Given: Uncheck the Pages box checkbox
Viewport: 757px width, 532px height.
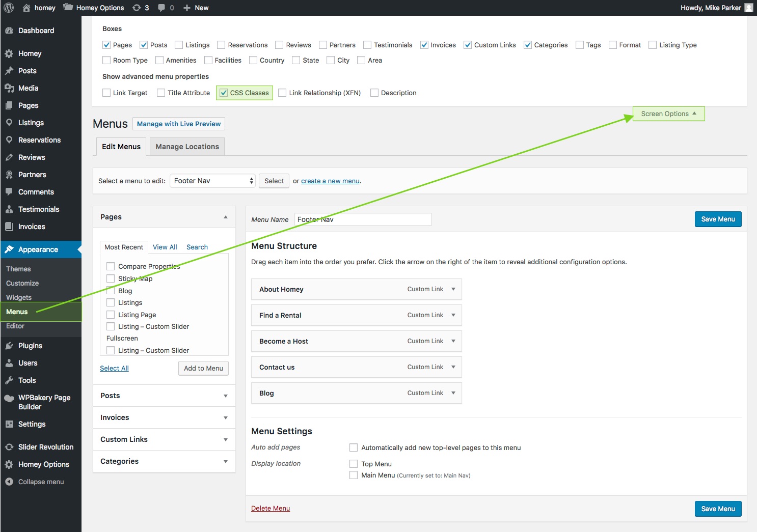Looking at the screenshot, I should coord(106,45).
